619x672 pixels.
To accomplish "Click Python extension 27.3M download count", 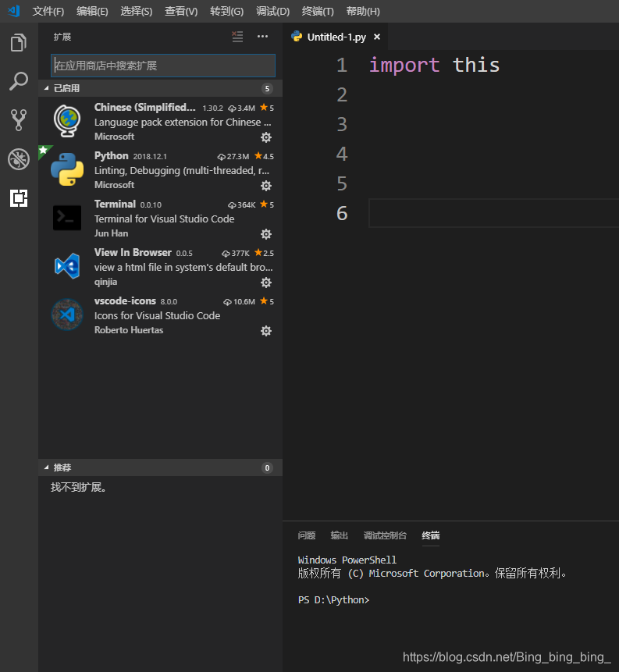I will [233, 156].
